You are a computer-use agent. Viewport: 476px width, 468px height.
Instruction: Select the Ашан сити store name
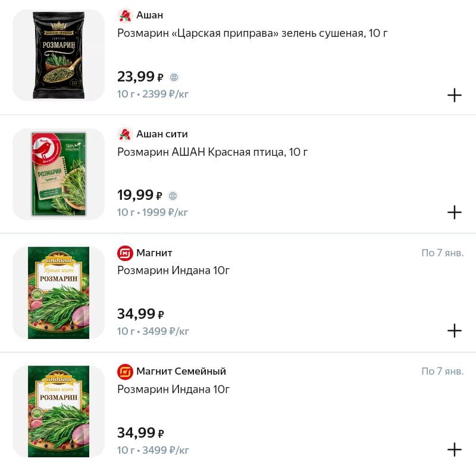click(162, 134)
